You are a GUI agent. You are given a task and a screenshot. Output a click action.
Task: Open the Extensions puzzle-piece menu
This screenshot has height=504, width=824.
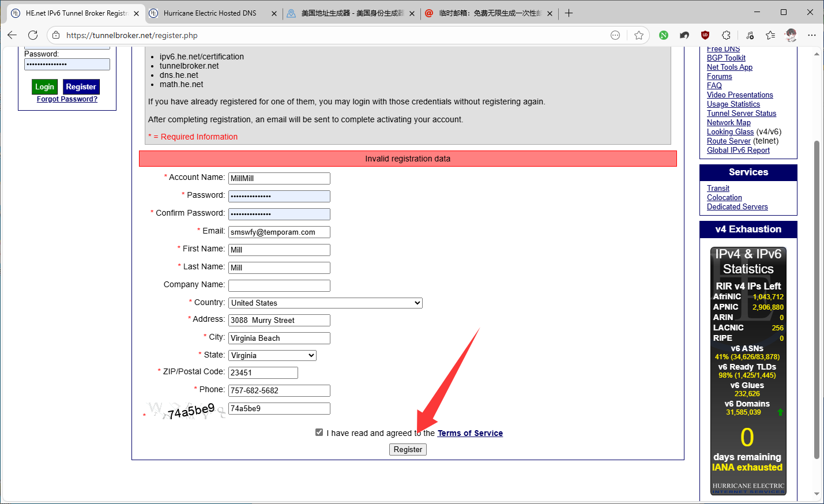point(726,35)
